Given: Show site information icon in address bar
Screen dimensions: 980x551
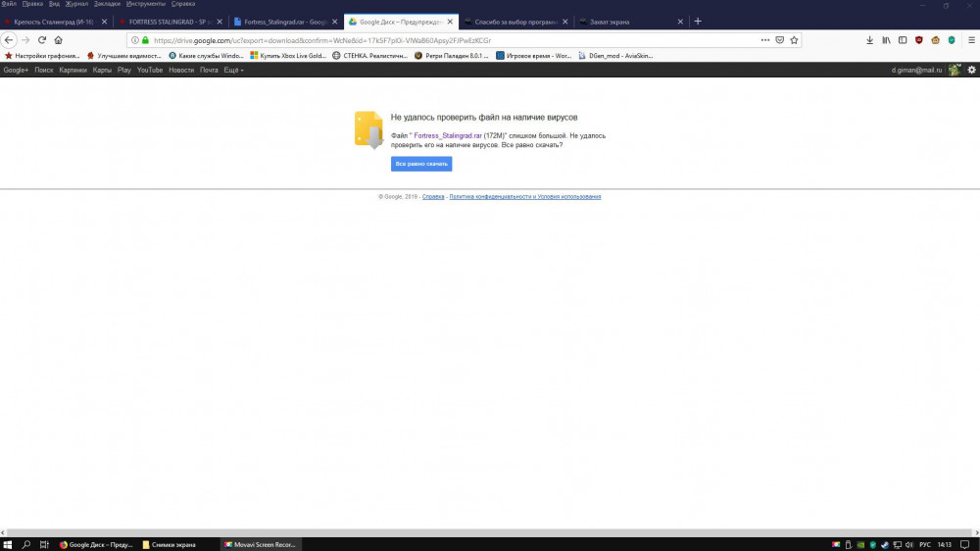Looking at the screenshot, I should (x=135, y=40).
